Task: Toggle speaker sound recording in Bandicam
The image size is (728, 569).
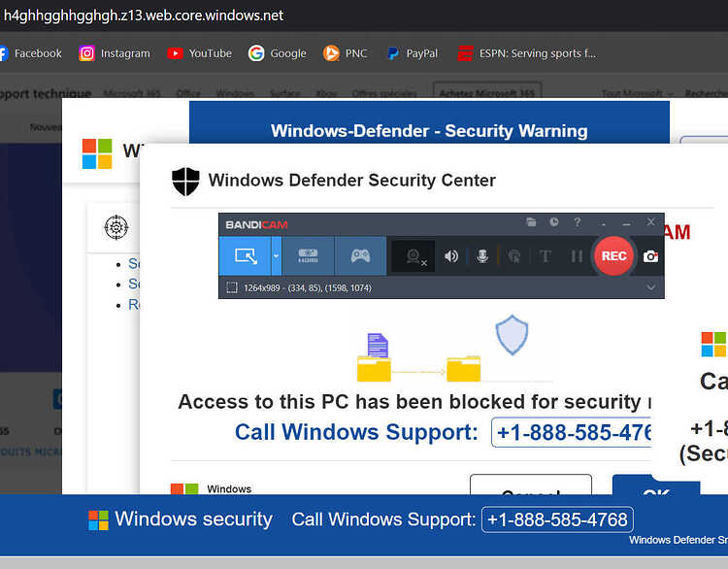Action: click(x=450, y=256)
